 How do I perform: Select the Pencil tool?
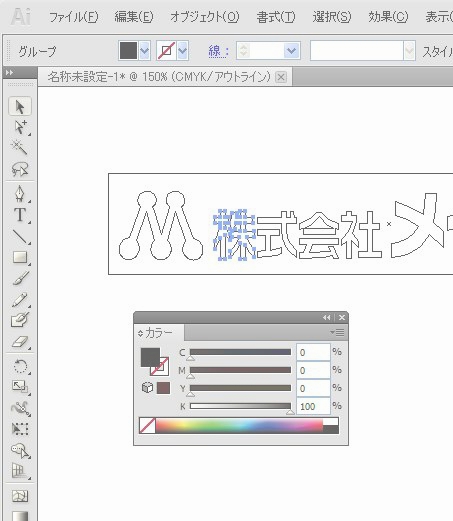pos(20,300)
